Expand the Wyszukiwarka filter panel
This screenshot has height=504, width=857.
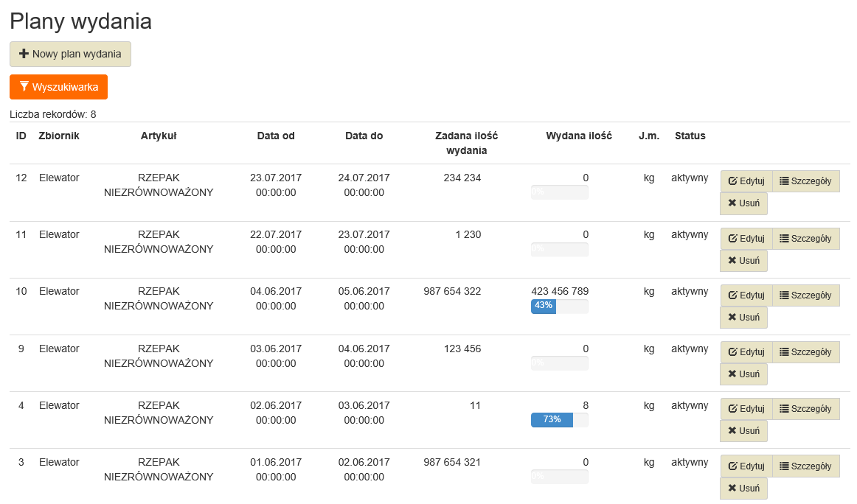58,87
